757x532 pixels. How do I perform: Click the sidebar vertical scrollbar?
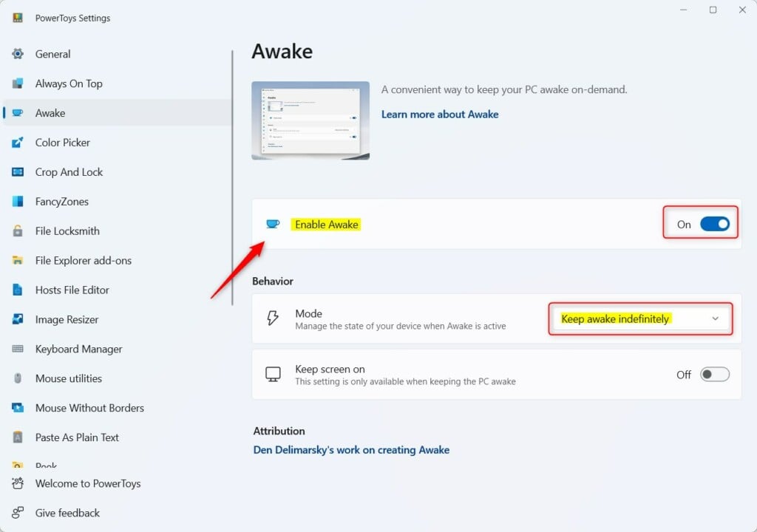[232, 177]
